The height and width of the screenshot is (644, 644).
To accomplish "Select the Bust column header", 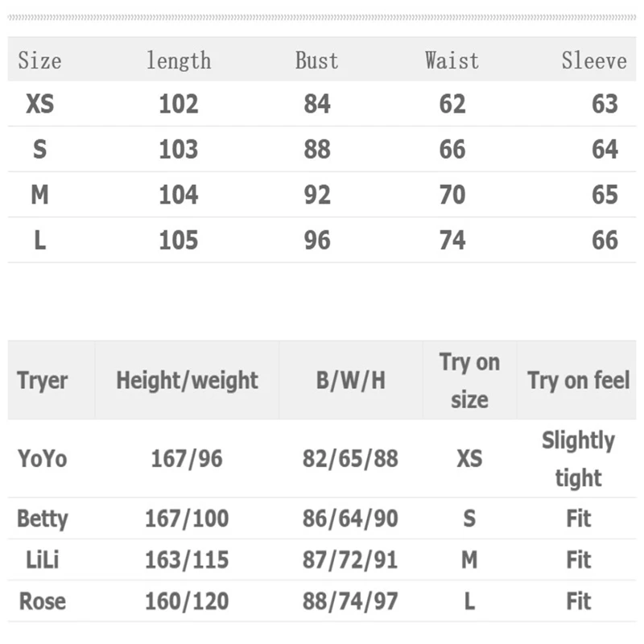I will 316,60.
